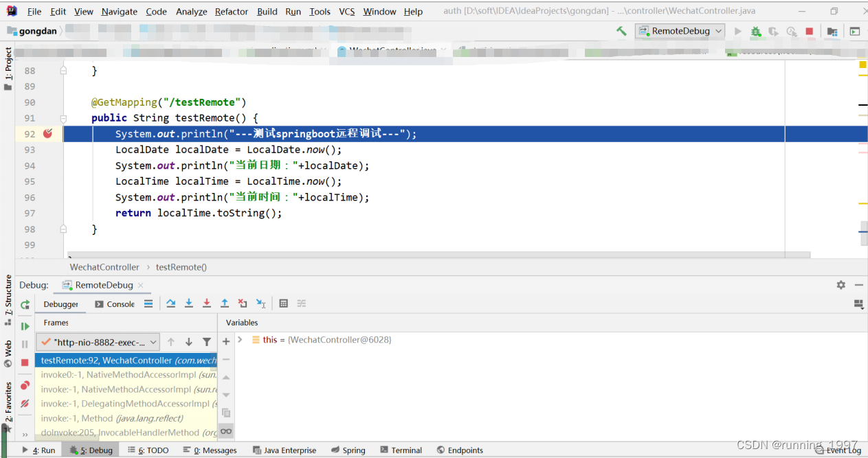The height and width of the screenshot is (458, 868).
Task: Pause the running program
Action: coord(25,343)
